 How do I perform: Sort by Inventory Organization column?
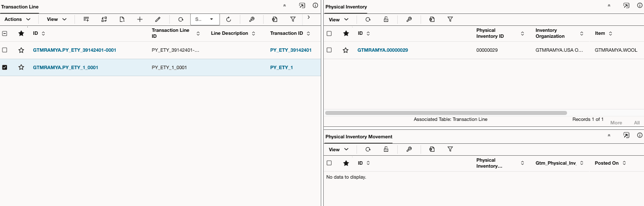pyautogui.click(x=582, y=33)
